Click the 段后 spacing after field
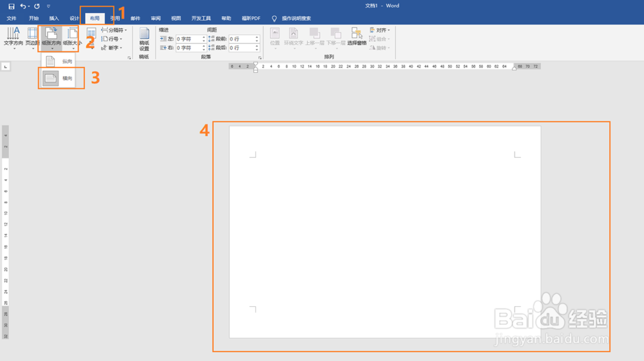Screen dimensions: 644x361 [244, 48]
